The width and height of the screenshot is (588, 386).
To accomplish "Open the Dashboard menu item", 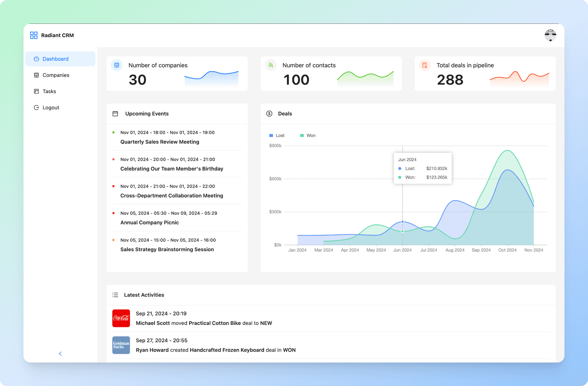I will point(55,59).
